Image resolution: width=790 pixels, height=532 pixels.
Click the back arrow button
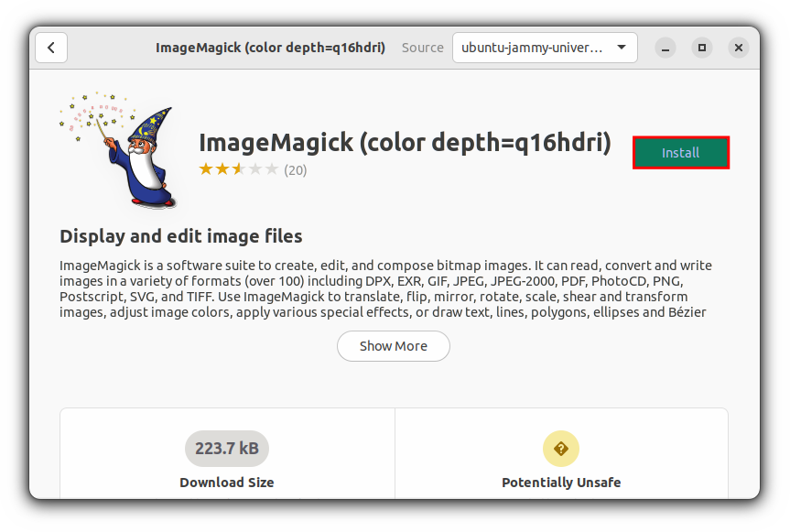pos(51,48)
